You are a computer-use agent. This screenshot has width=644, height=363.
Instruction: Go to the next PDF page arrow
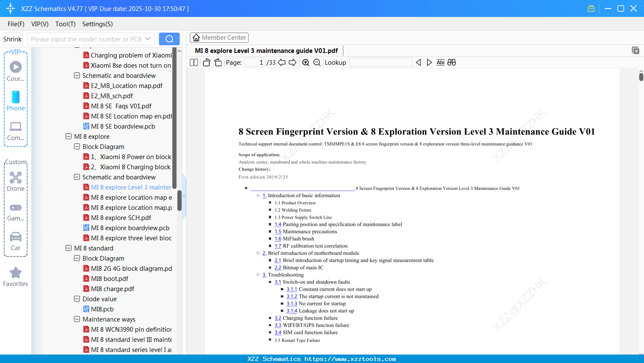tap(293, 63)
